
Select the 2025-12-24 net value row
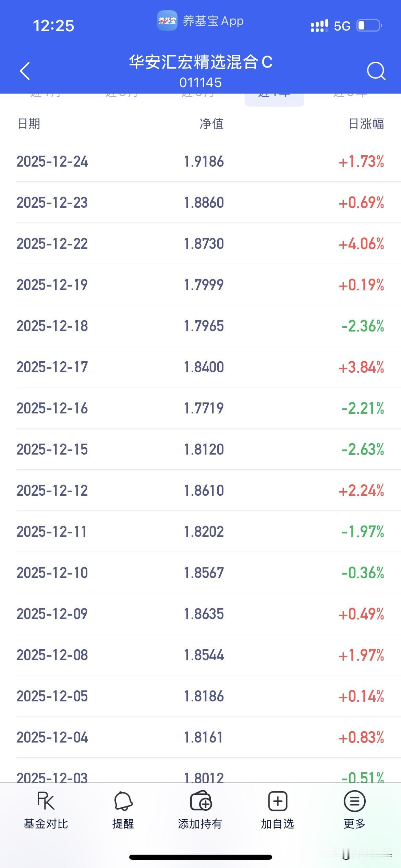[200, 161]
